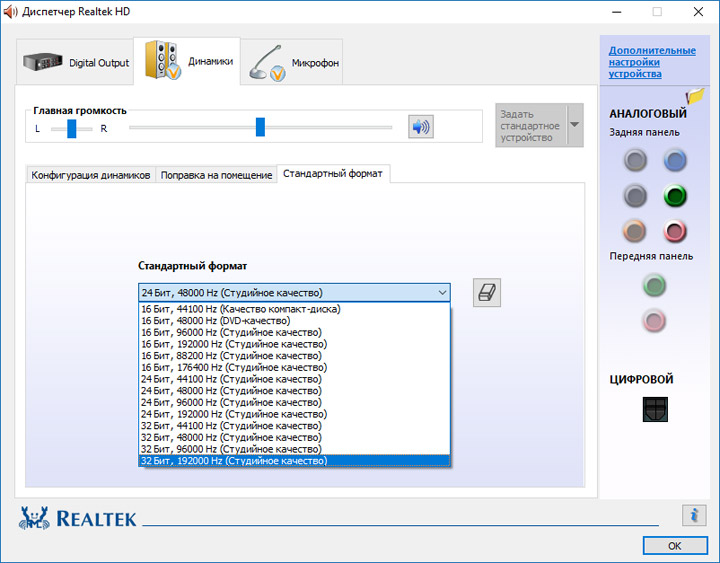
Task: Pick highlighted 32 Бит, 192000 Hz item
Action: click(294, 461)
